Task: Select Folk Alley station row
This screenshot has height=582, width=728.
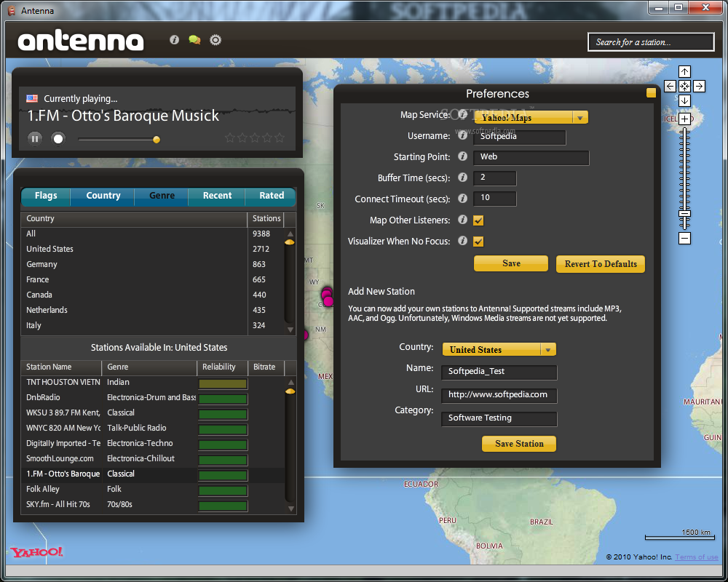Action: (153, 489)
